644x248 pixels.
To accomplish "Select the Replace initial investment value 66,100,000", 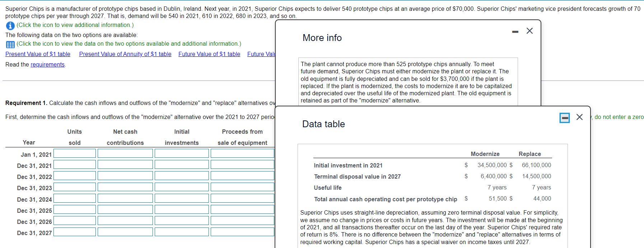I will click(536, 165).
